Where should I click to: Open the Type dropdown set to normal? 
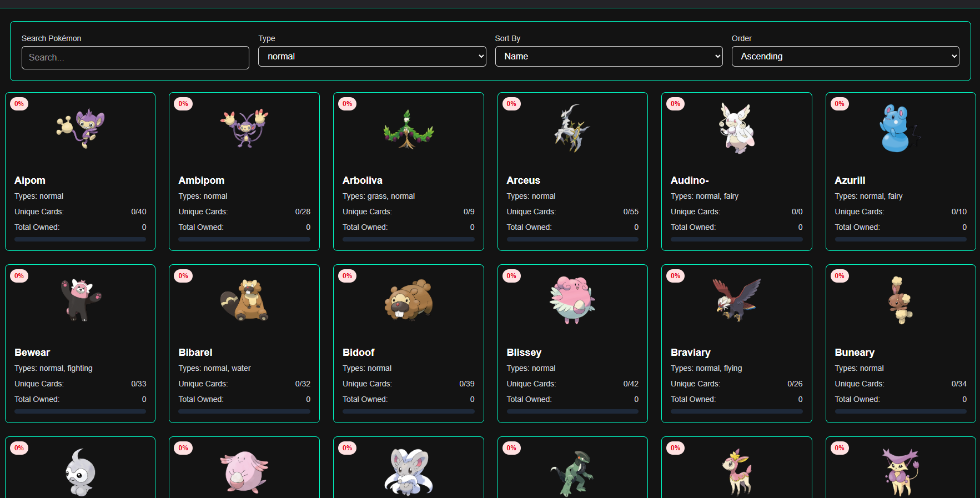point(372,57)
